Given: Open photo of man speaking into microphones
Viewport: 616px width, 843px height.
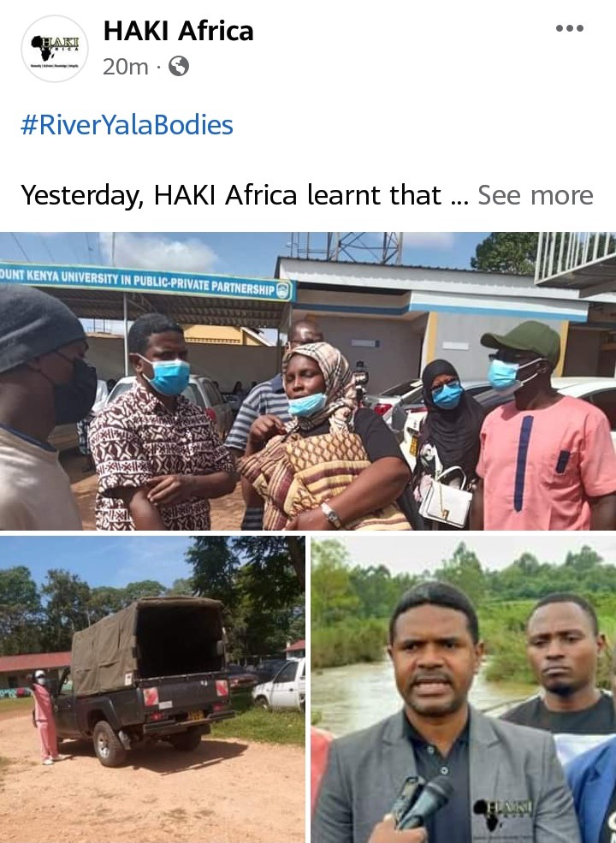Looking at the screenshot, I should tap(464, 689).
